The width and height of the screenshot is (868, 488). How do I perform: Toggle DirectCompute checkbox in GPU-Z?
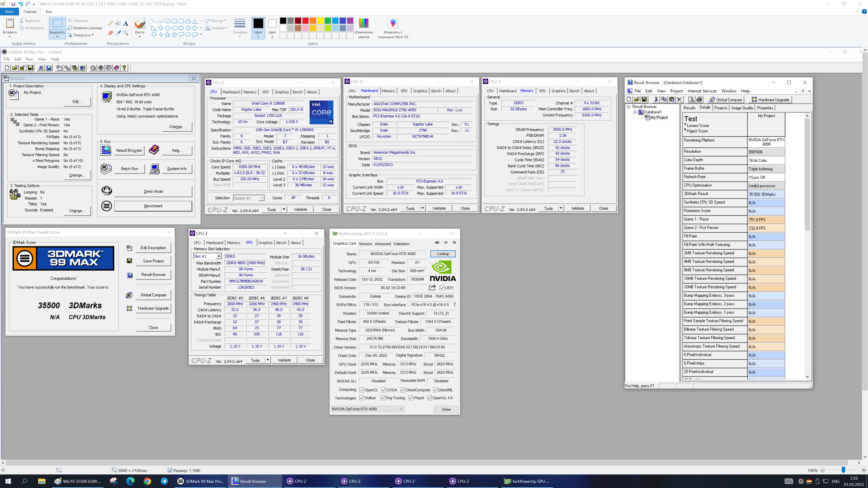pos(403,390)
